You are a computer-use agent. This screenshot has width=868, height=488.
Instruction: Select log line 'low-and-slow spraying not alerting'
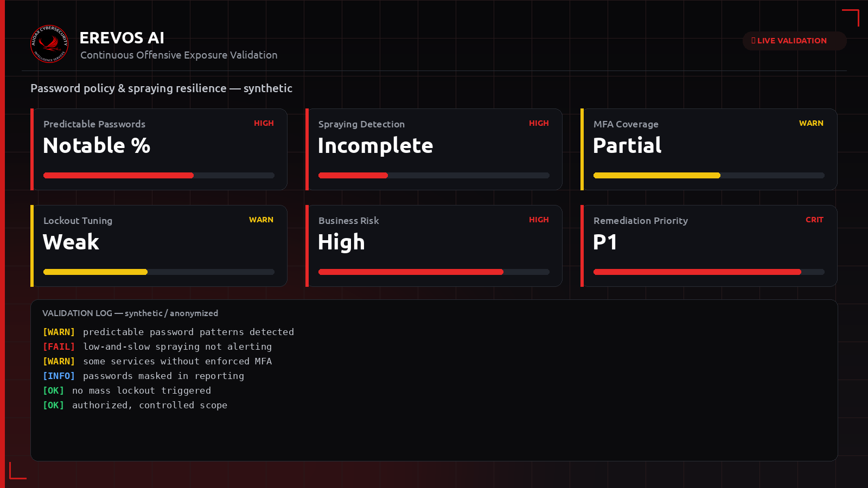[x=177, y=346]
